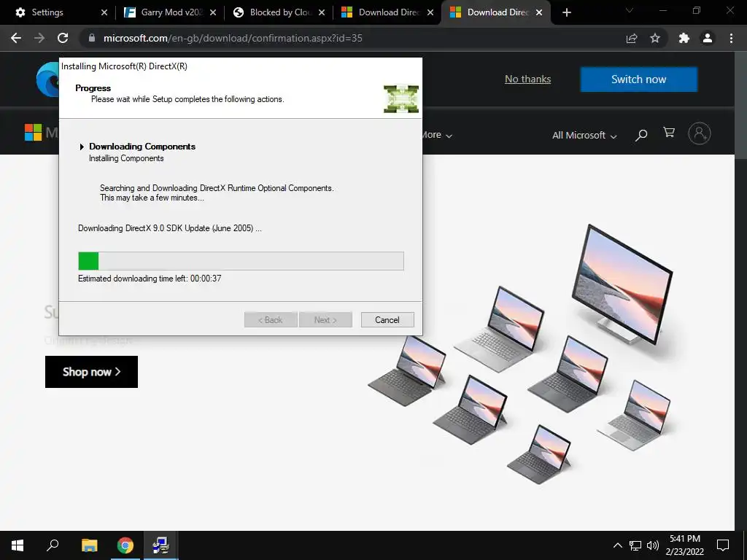Open Windows taskbar search
Image resolution: width=747 pixels, height=560 pixels.
click(53, 545)
